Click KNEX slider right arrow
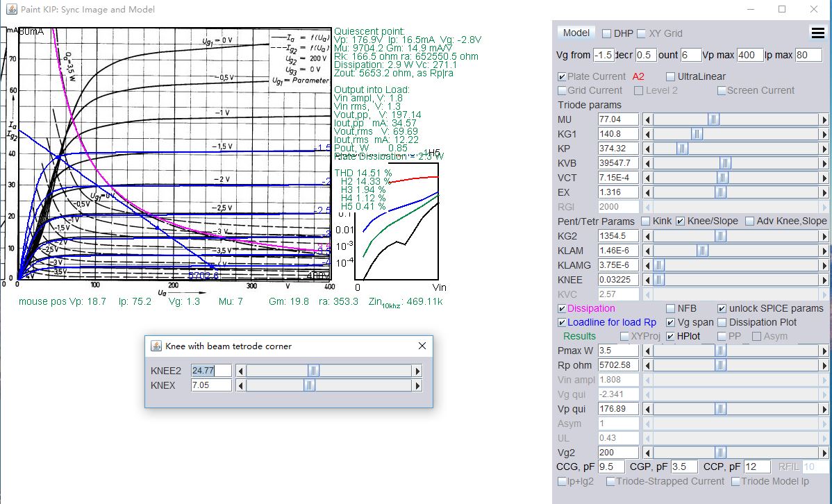 pyautogui.click(x=417, y=386)
